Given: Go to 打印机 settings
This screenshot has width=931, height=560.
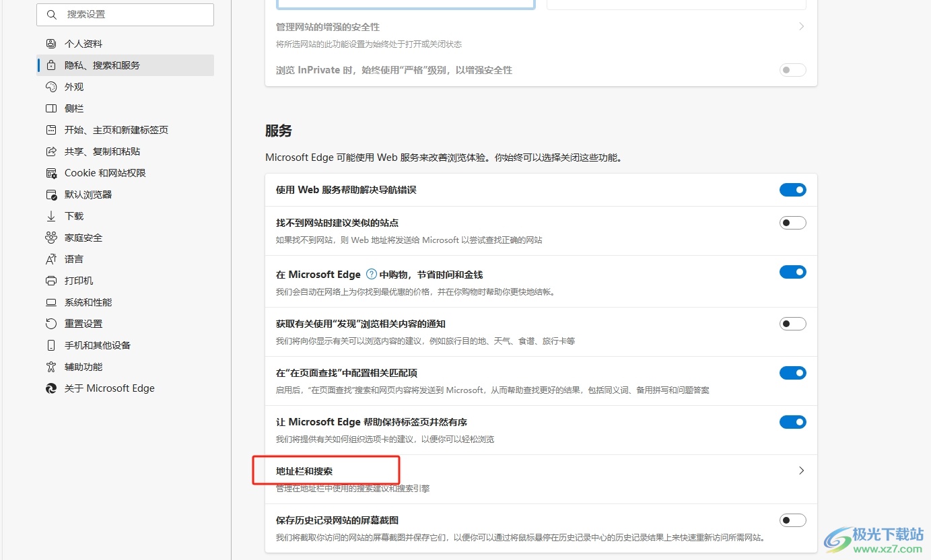Looking at the screenshot, I should click(x=125, y=281).
